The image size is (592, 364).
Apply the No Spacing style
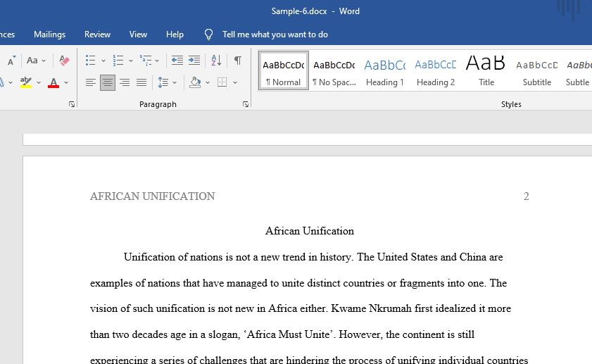click(334, 70)
